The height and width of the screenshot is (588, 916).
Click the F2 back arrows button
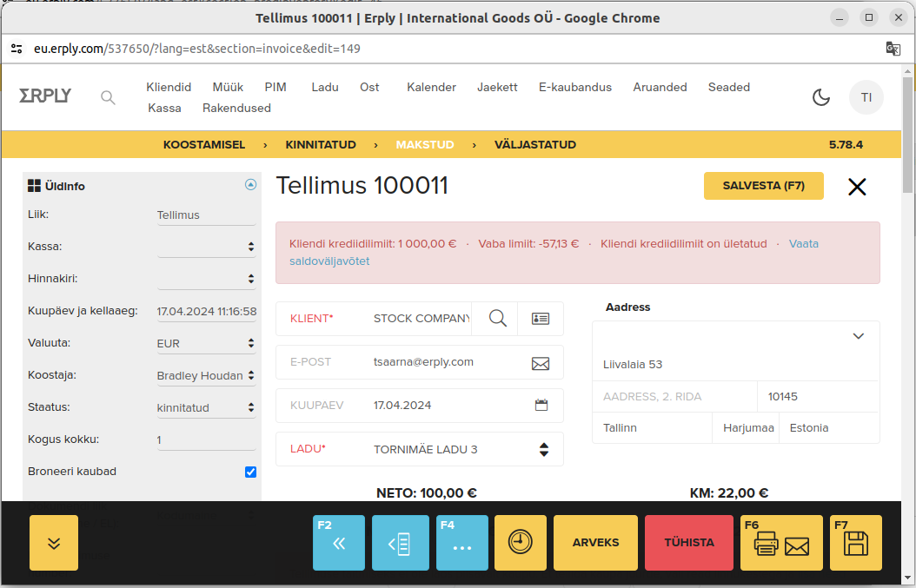339,543
